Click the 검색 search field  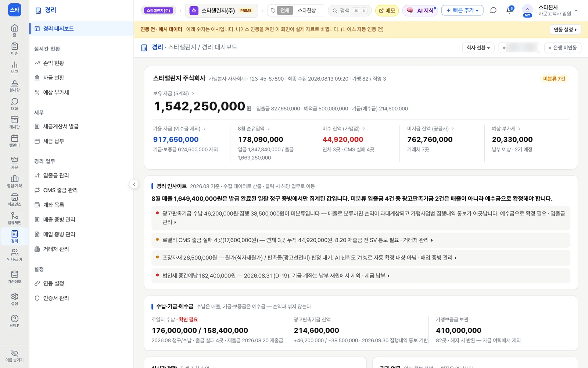pyautogui.click(x=349, y=11)
